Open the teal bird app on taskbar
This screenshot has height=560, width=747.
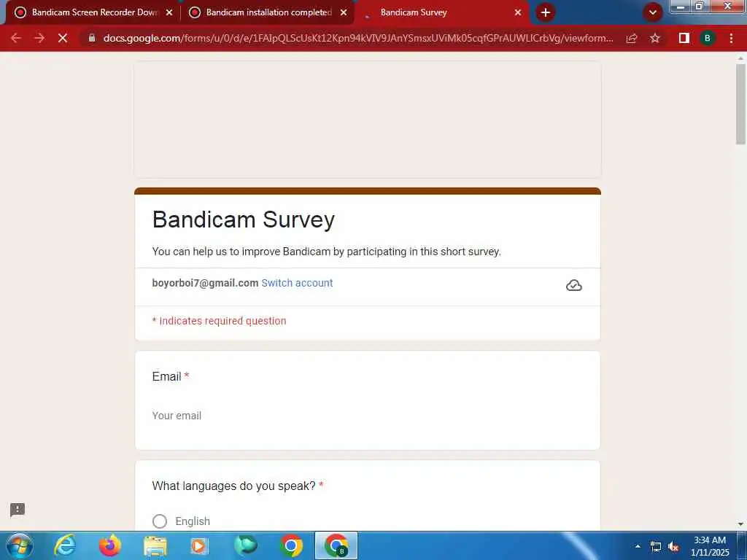click(246, 545)
